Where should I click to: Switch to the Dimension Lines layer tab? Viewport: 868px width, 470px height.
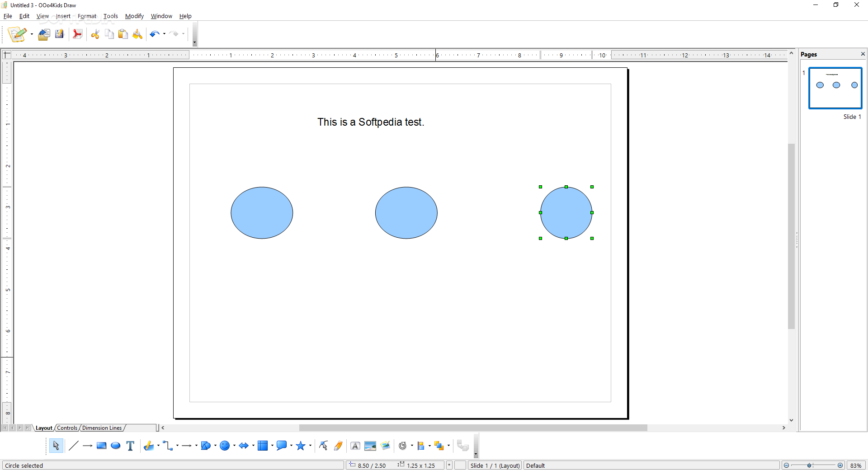point(102,428)
